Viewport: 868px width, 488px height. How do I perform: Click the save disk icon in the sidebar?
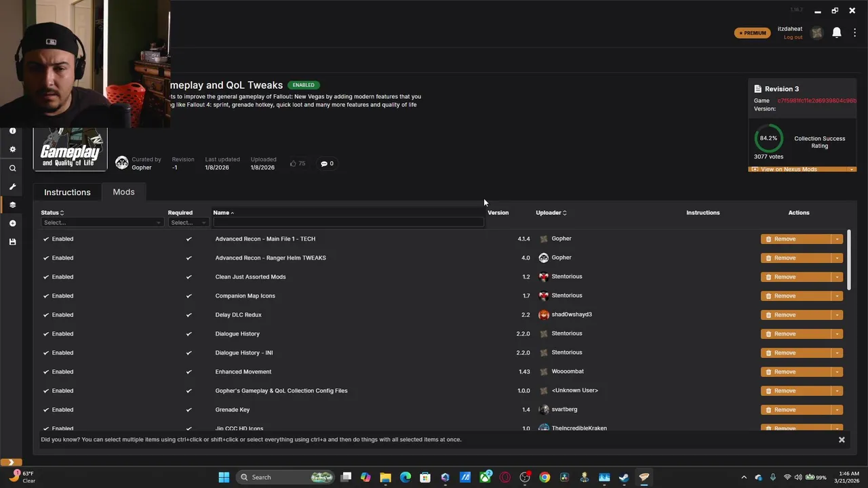click(x=12, y=241)
